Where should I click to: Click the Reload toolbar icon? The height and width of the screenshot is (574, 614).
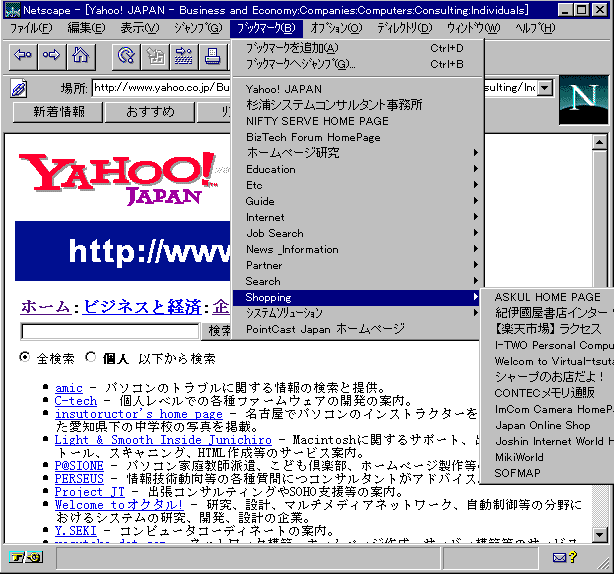point(126,55)
